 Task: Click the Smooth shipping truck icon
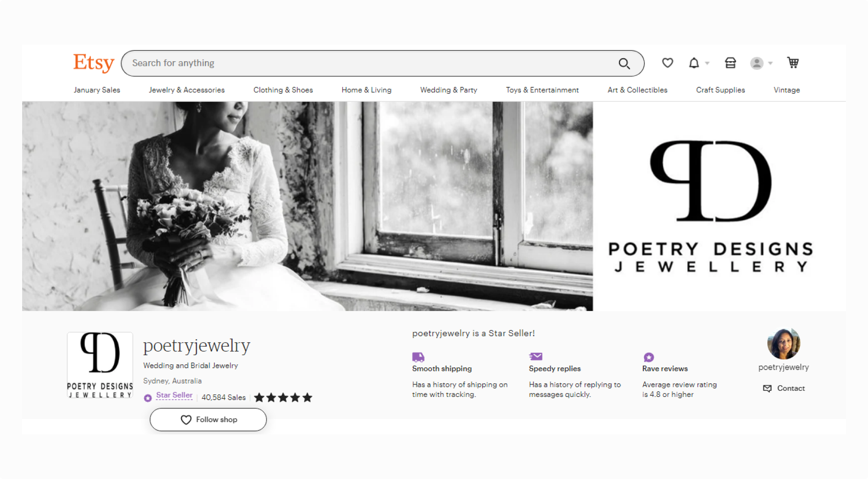[418, 357]
